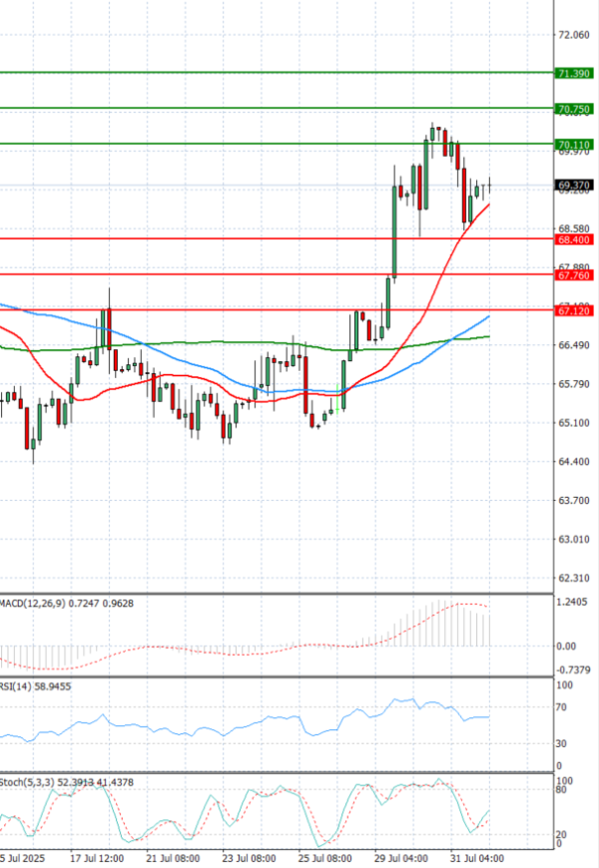Screen dimensions: 599x868
Task: Click the 64.400 price scale label
Action: click(x=573, y=461)
